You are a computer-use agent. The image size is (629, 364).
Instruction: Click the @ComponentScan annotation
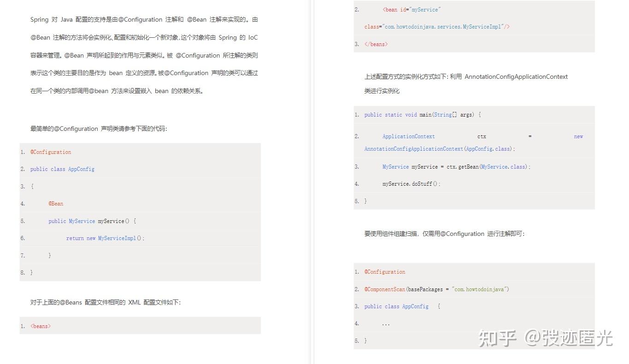pyautogui.click(x=385, y=289)
